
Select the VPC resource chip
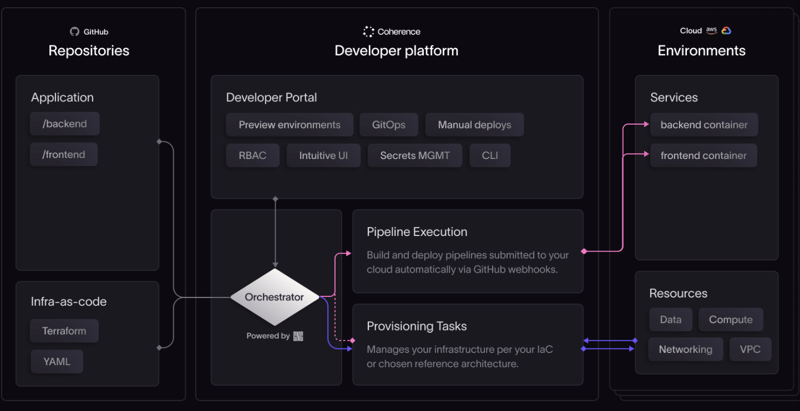click(750, 349)
